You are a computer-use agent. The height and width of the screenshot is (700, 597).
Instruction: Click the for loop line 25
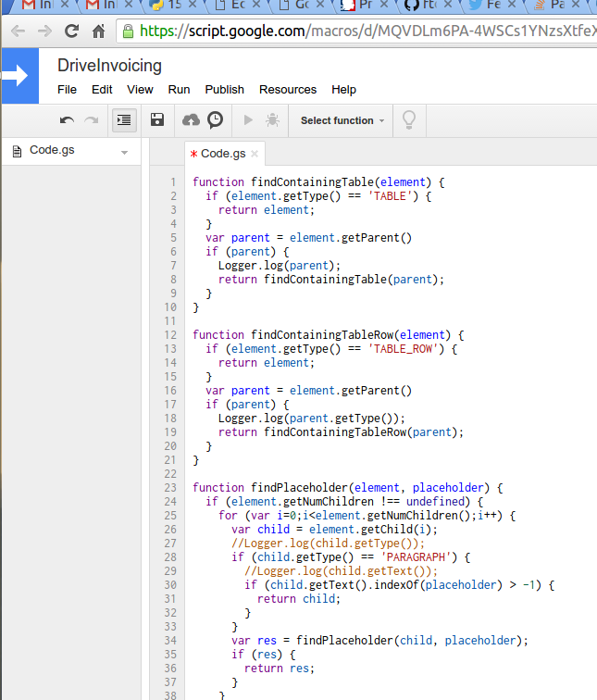(367, 515)
